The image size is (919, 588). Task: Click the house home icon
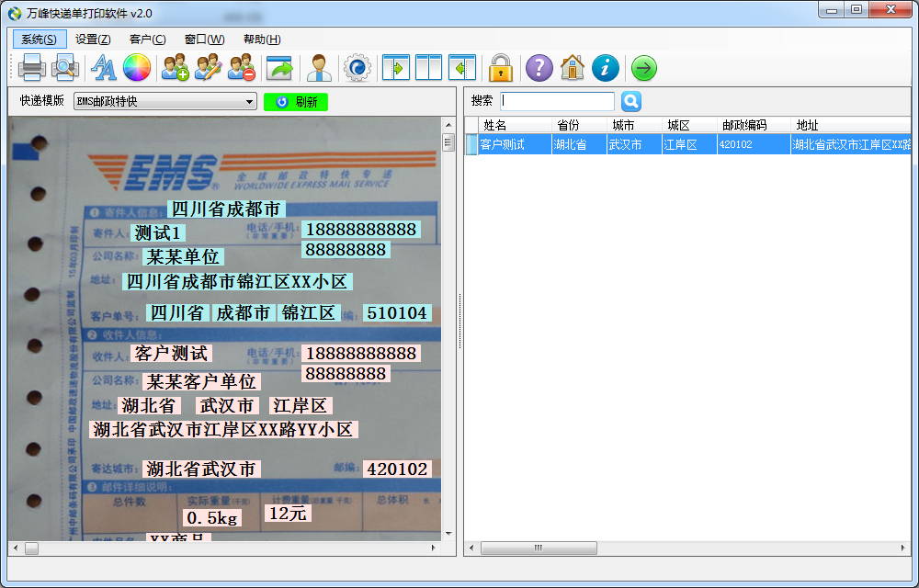click(572, 67)
